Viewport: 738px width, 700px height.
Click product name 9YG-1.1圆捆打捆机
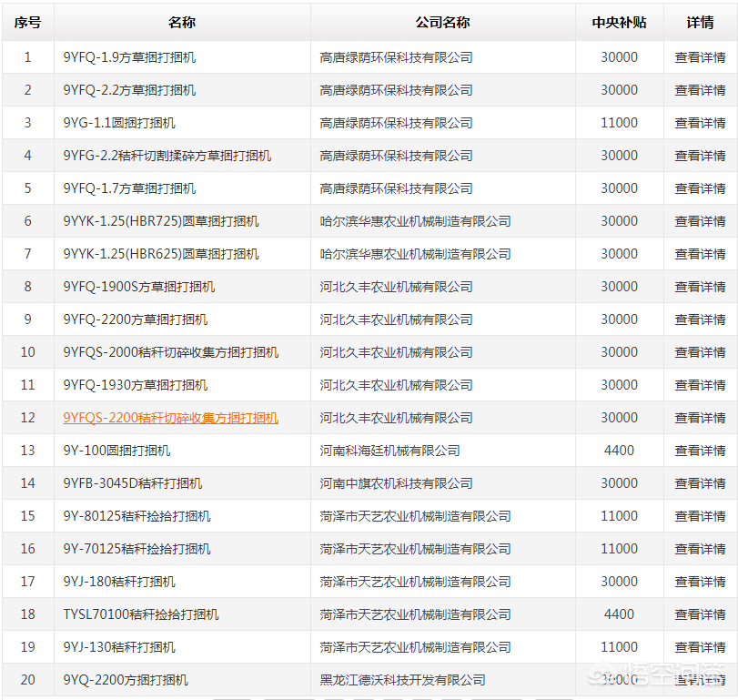tap(119, 123)
